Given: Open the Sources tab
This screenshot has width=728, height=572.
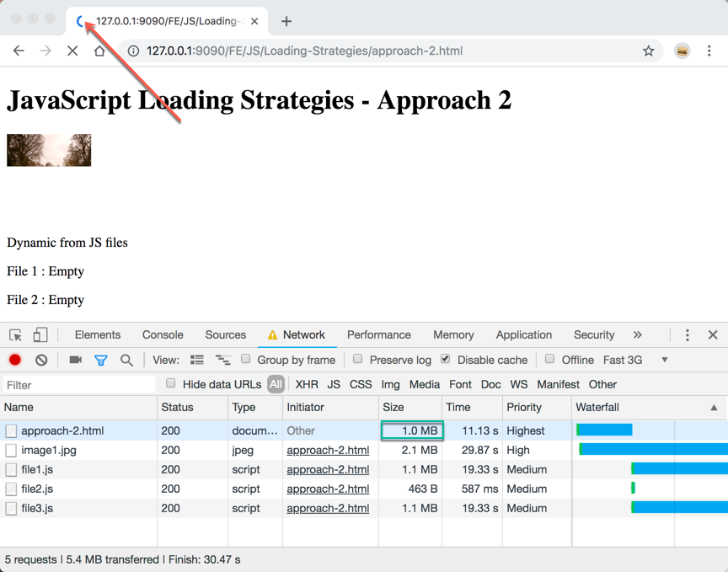Looking at the screenshot, I should click(x=226, y=334).
